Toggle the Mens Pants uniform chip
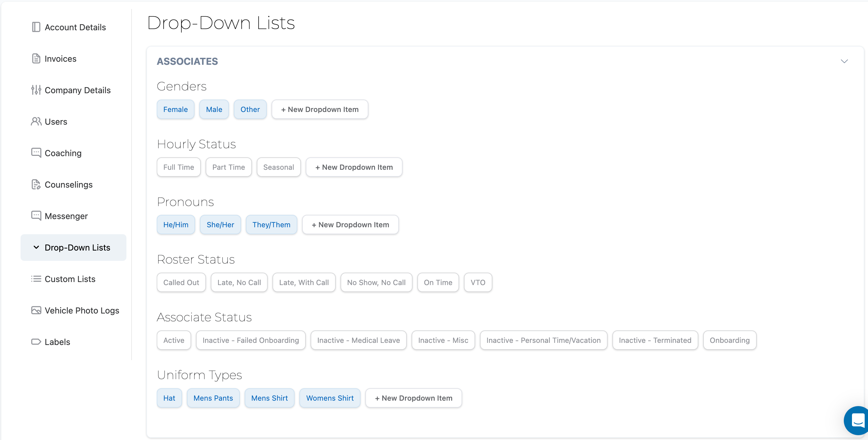The width and height of the screenshot is (868, 440). pyautogui.click(x=213, y=398)
